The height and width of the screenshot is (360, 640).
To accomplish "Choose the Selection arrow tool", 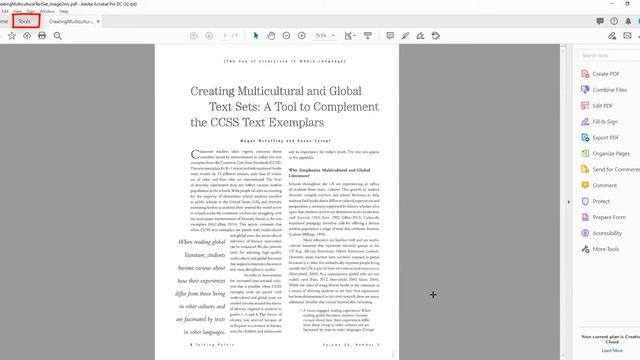I will click(256, 36).
